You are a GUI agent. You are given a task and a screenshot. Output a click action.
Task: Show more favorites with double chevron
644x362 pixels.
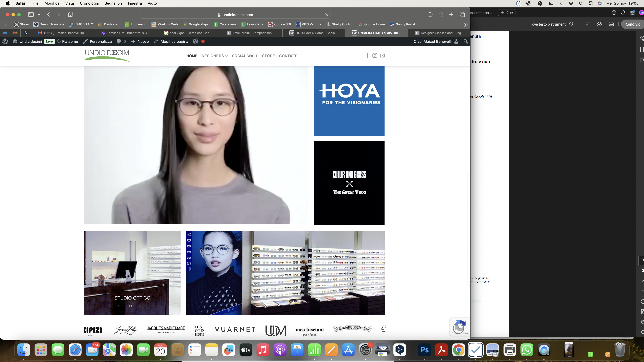click(466, 25)
